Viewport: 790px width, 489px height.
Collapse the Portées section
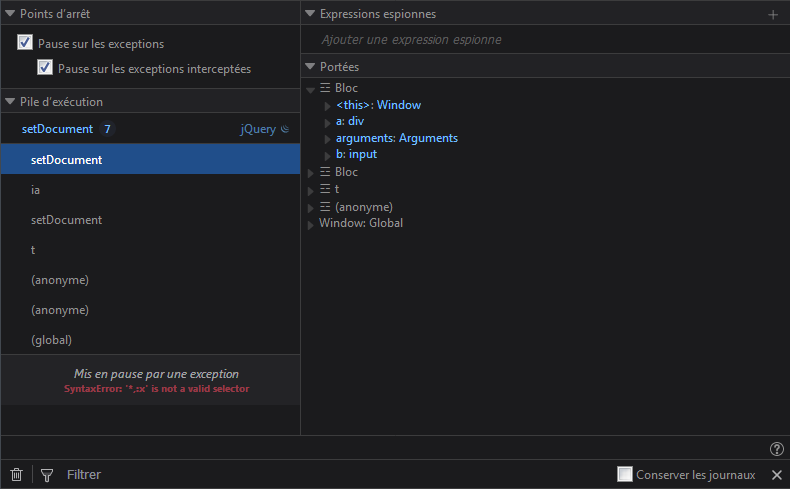point(310,66)
